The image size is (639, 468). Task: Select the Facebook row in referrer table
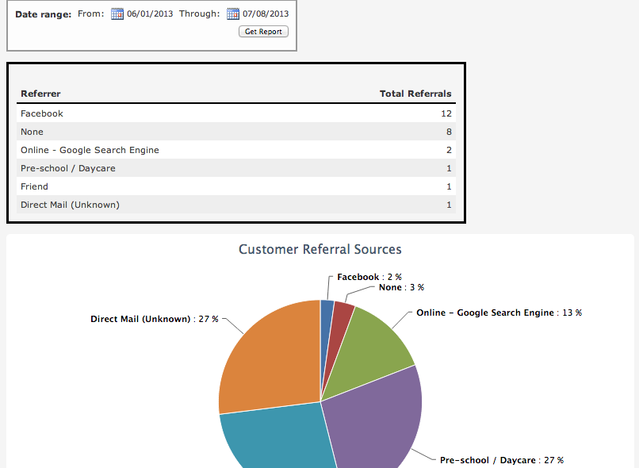(236, 113)
